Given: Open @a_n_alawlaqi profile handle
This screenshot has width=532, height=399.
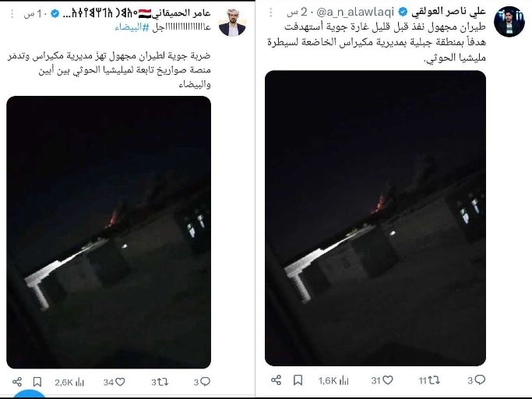Looking at the screenshot, I should point(355,12).
